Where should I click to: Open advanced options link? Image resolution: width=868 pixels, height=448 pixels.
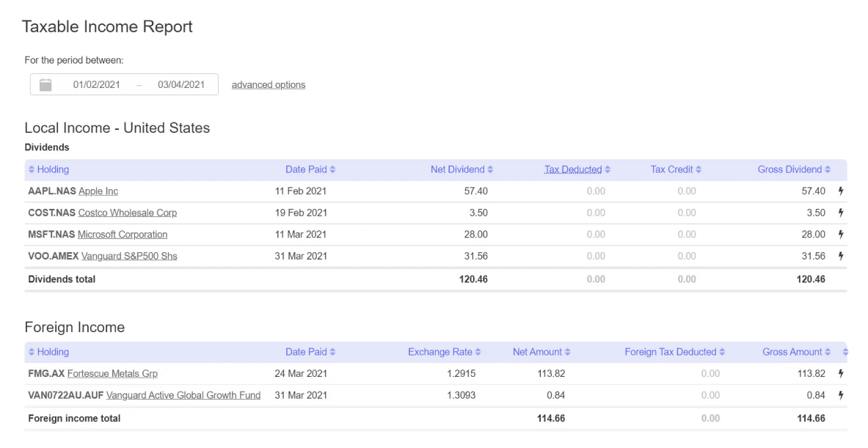pyautogui.click(x=269, y=84)
